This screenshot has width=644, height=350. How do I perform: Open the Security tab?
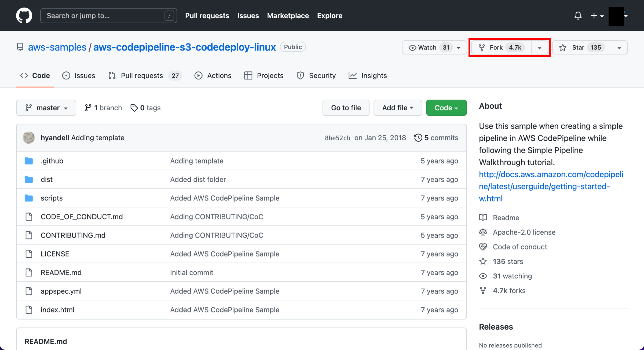pos(316,76)
